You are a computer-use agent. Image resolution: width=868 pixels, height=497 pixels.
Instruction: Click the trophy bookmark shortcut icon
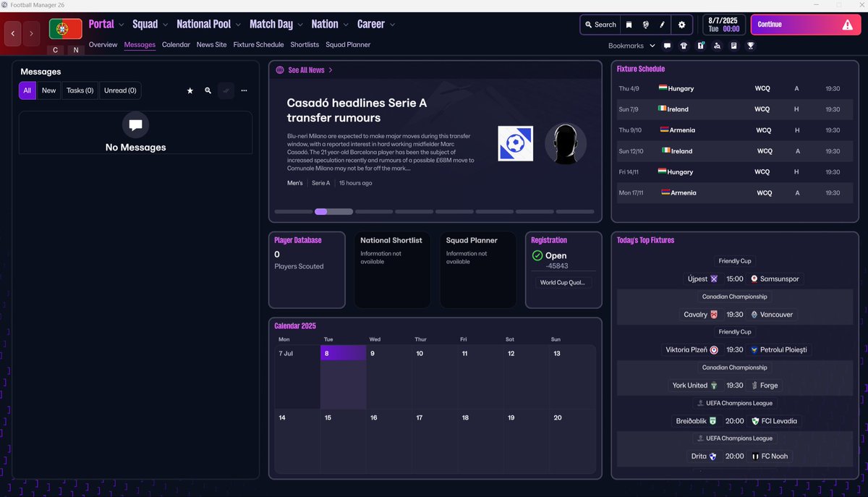click(x=751, y=46)
